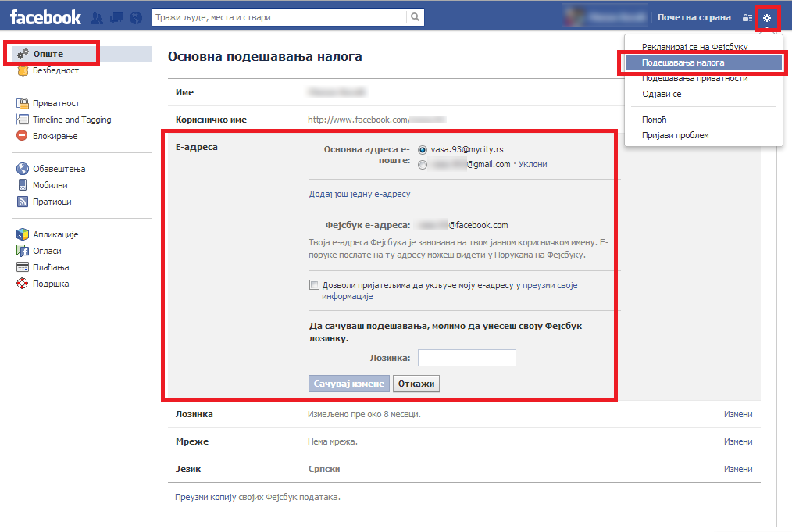Click the Facebook logo
This screenshot has height=532, width=792.
tap(45, 18)
